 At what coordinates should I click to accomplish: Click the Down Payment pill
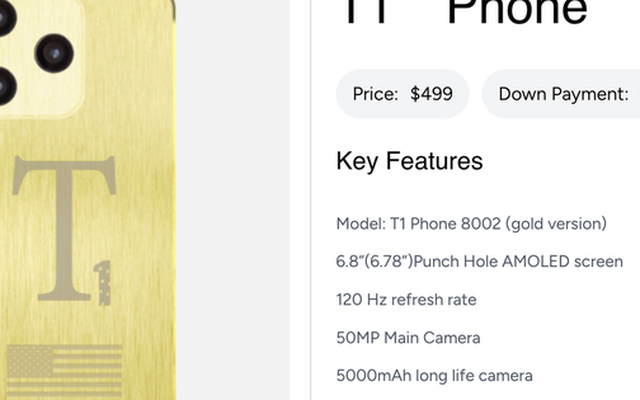coord(563,94)
